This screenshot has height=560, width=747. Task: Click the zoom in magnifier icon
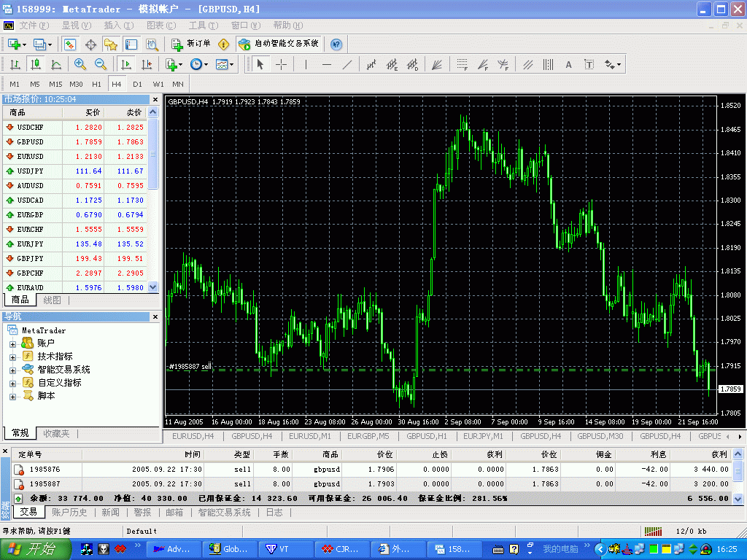pos(80,65)
